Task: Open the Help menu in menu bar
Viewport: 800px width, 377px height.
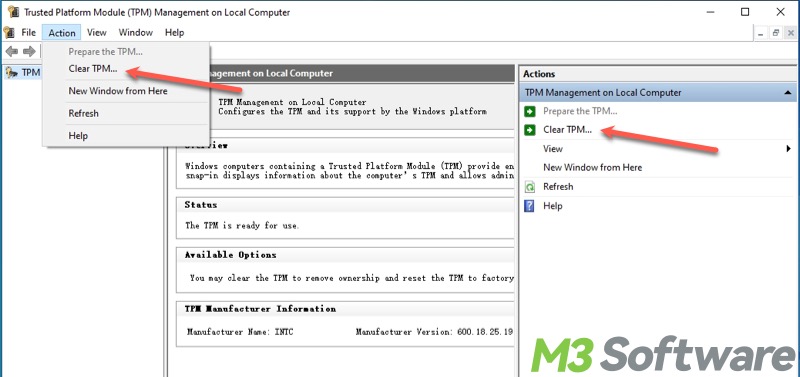Action: pyautogui.click(x=174, y=33)
